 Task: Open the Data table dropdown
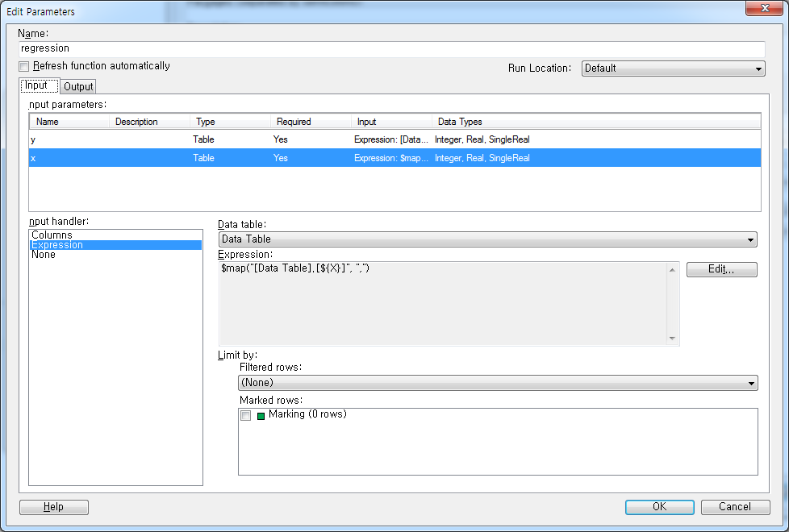tap(751, 239)
